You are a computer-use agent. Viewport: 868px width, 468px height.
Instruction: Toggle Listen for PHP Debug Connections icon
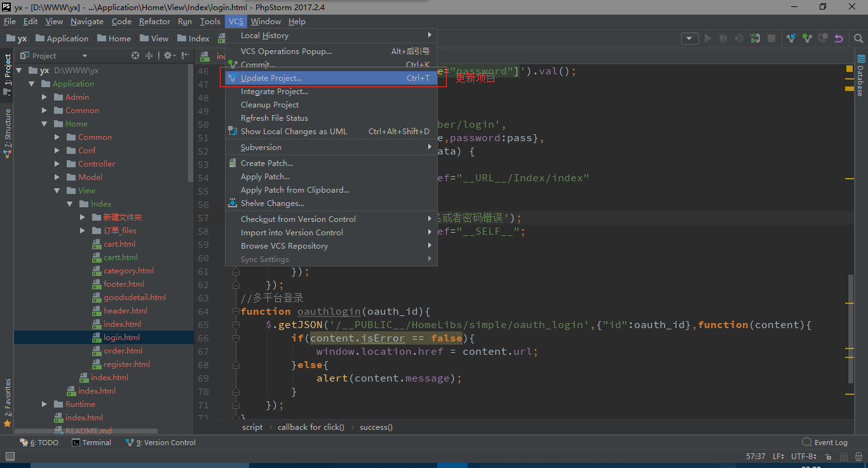point(755,38)
